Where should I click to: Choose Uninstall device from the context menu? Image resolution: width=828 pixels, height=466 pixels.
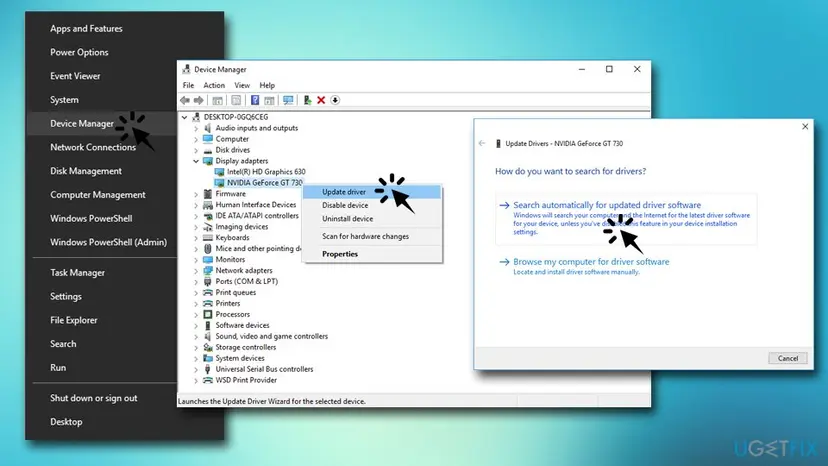click(372, 219)
